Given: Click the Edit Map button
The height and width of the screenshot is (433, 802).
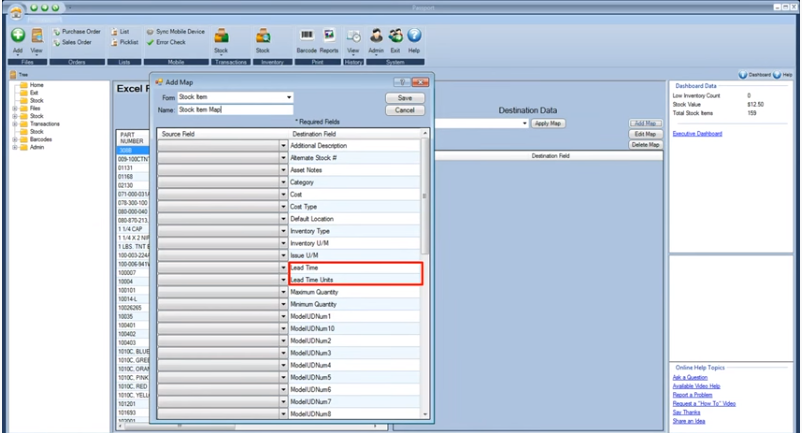Looking at the screenshot, I should pyautogui.click(x=645, y=134).
